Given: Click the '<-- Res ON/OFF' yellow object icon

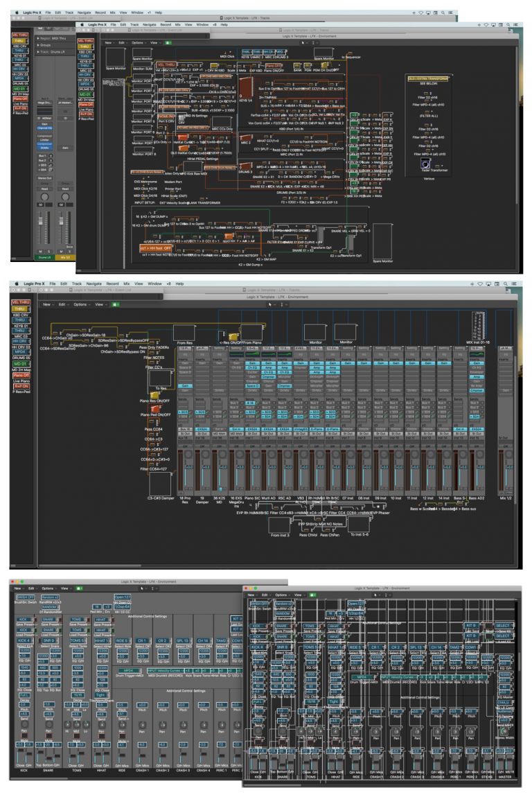Looking at the screenshot, I should (x=233, y=336).
